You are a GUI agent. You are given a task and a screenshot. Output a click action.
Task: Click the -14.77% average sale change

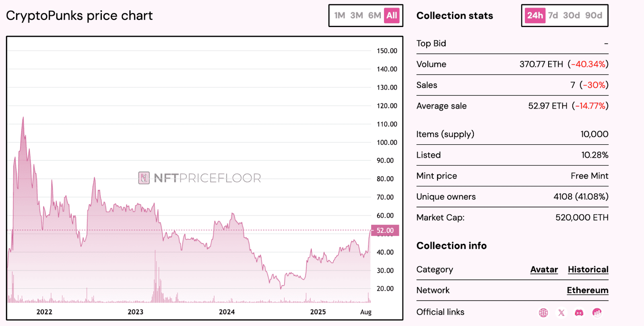click(x=590, y=106)
